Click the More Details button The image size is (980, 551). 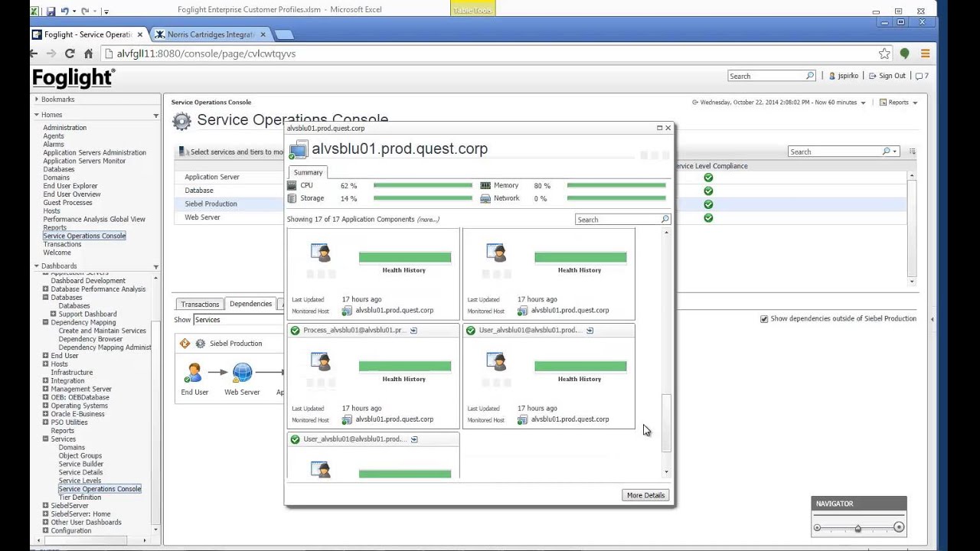tap(645, 495)
